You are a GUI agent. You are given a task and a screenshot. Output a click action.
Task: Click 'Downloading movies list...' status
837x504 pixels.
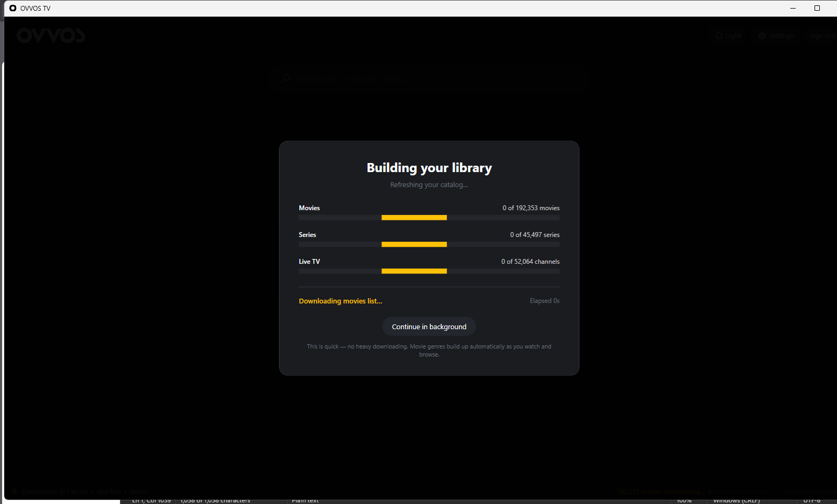(341, 301)
